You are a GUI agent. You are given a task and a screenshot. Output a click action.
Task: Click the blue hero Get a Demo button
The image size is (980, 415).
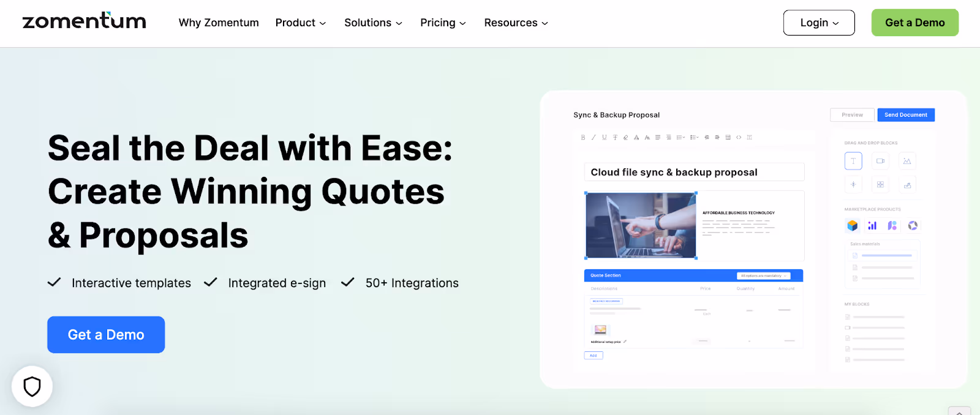[x=106, y=335]
